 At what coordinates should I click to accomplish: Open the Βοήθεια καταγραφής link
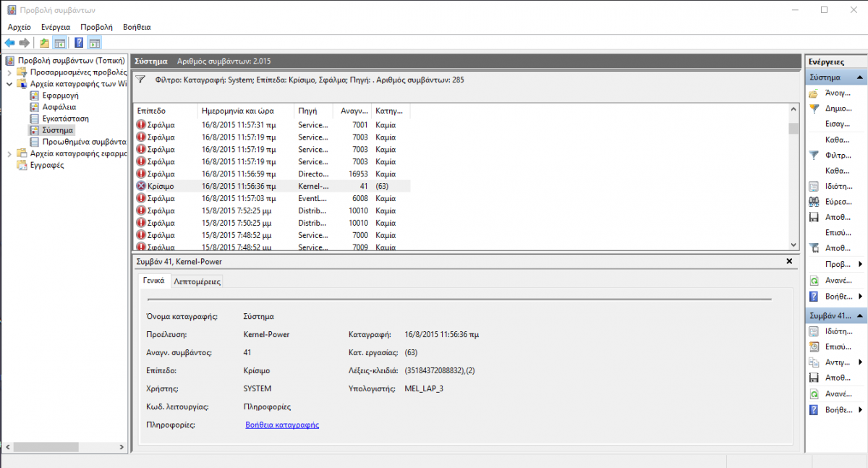click(x=282, y=425)
